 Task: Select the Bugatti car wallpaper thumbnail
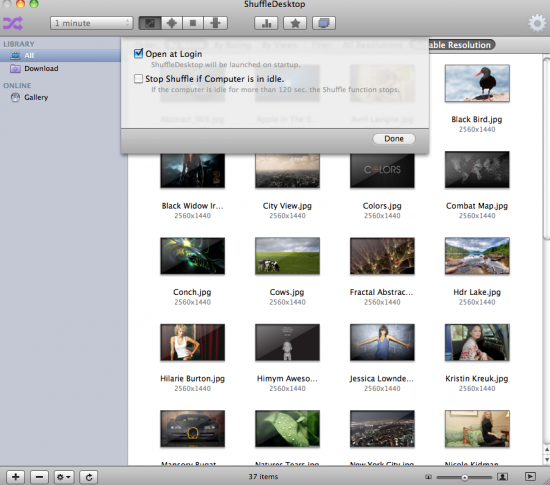coord(193,429)
